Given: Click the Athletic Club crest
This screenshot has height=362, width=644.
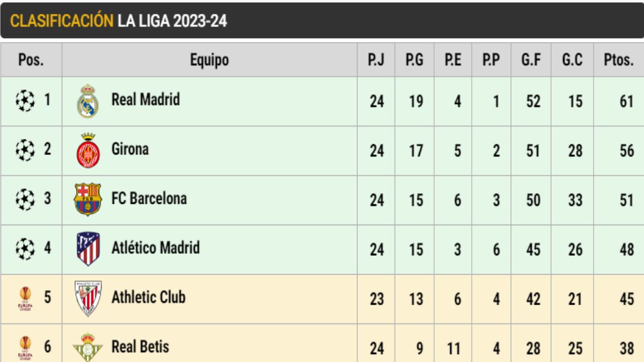Looking at the screenshot, I should pos(88,298).
